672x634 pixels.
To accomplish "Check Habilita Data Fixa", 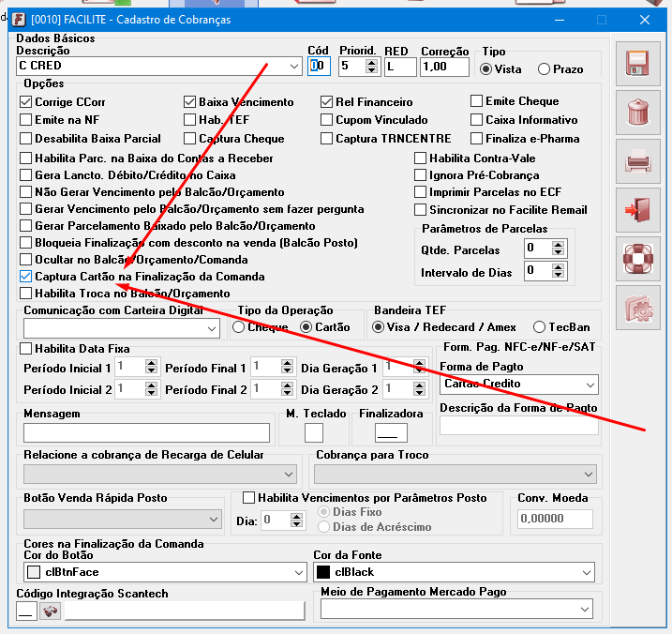I will [x=25, y=349].
